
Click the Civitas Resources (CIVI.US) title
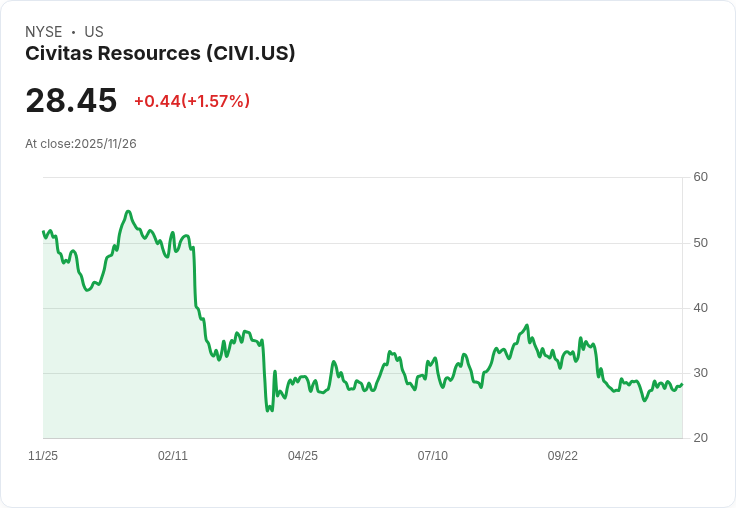click(160, 53)
